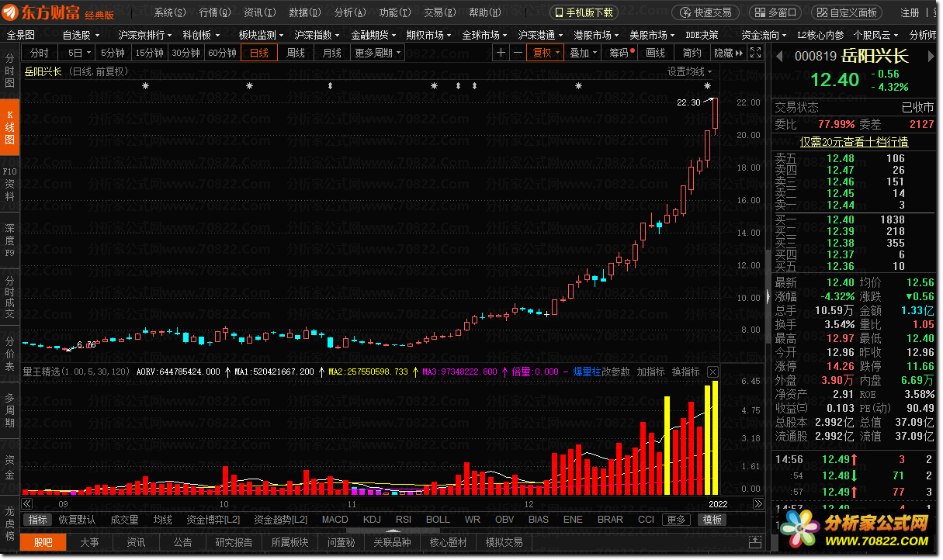Screen dimensions: 943x560
Task: Click the first star event marker on chart
Action: click(145, 86)
